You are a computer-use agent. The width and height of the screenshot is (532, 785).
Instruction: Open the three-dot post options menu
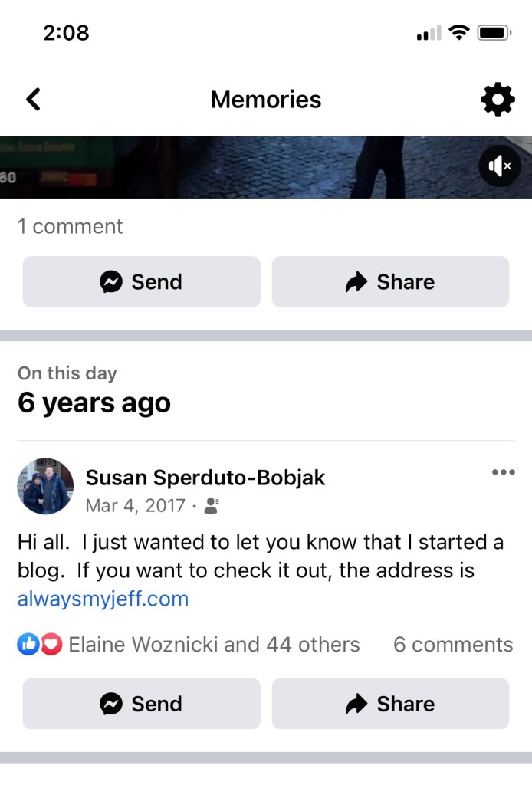(x=503, y=472)
